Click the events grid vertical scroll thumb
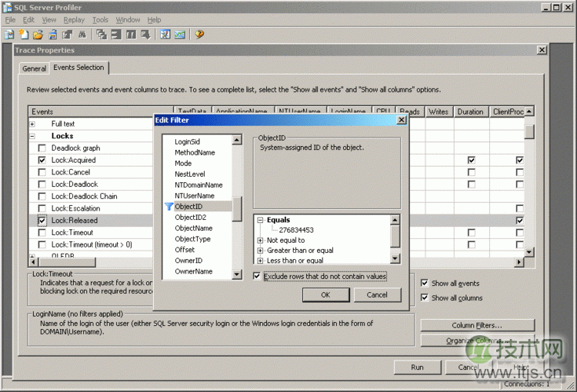 [x=529, y=132]
